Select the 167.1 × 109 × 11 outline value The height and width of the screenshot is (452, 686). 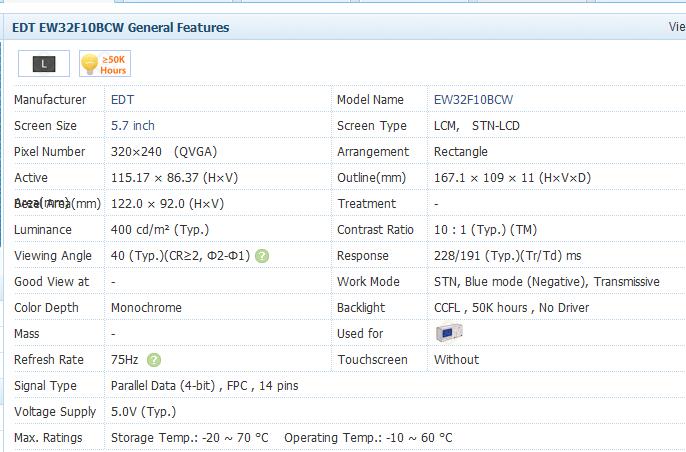(512, 178)
